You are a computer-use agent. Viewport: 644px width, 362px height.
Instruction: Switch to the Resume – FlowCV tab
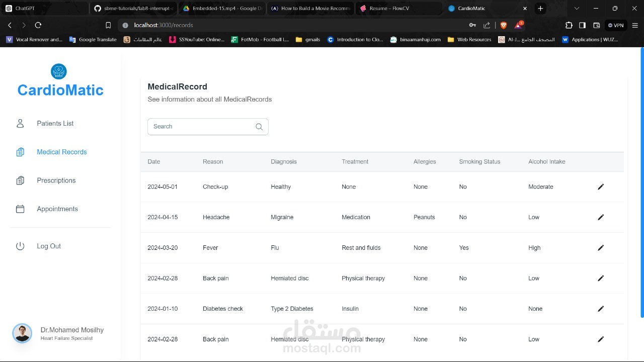pos(399,9)
